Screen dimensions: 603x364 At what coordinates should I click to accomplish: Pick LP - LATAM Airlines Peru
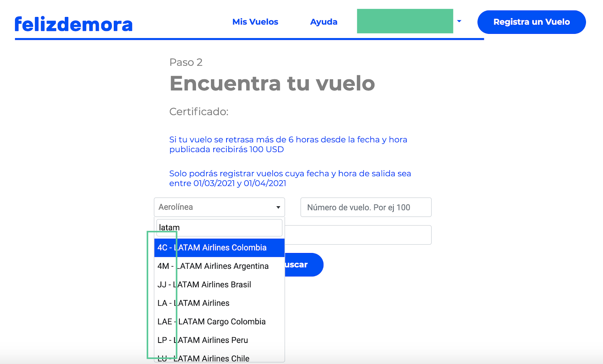click(x=219, y=340)
